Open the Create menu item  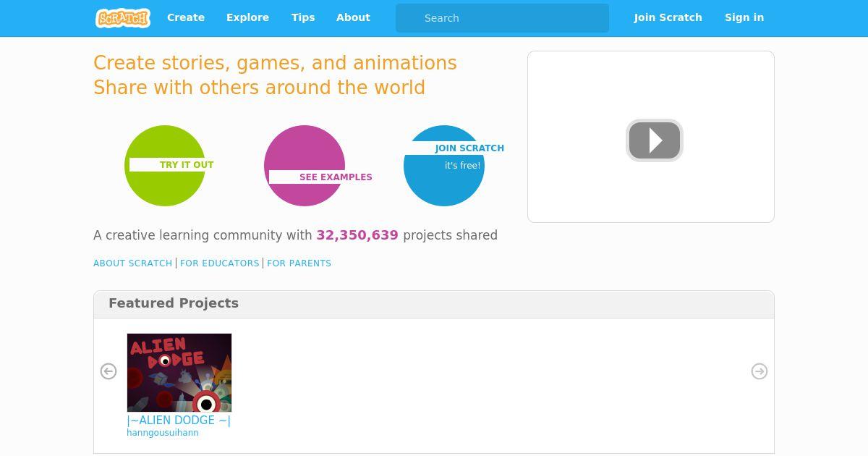coord(186,17)
